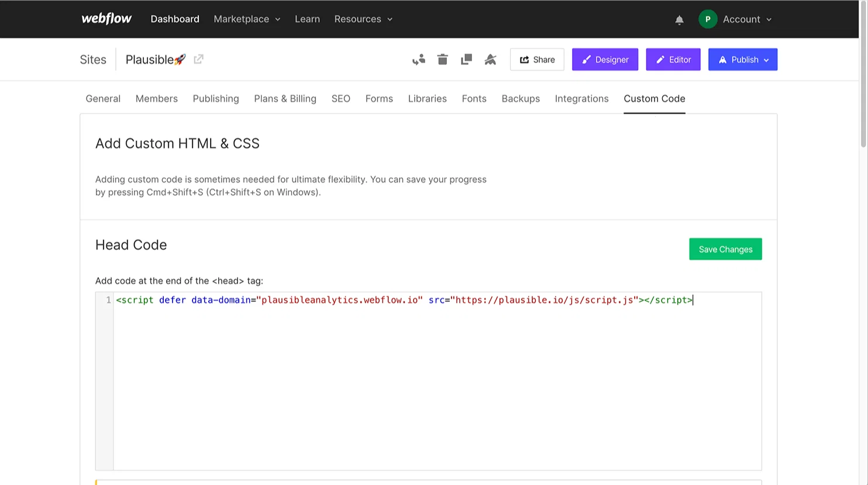The width and height of the screenshot is (868, 485).
Task: Go to Dashboard in the top navigation
Action: pos(175,19)
